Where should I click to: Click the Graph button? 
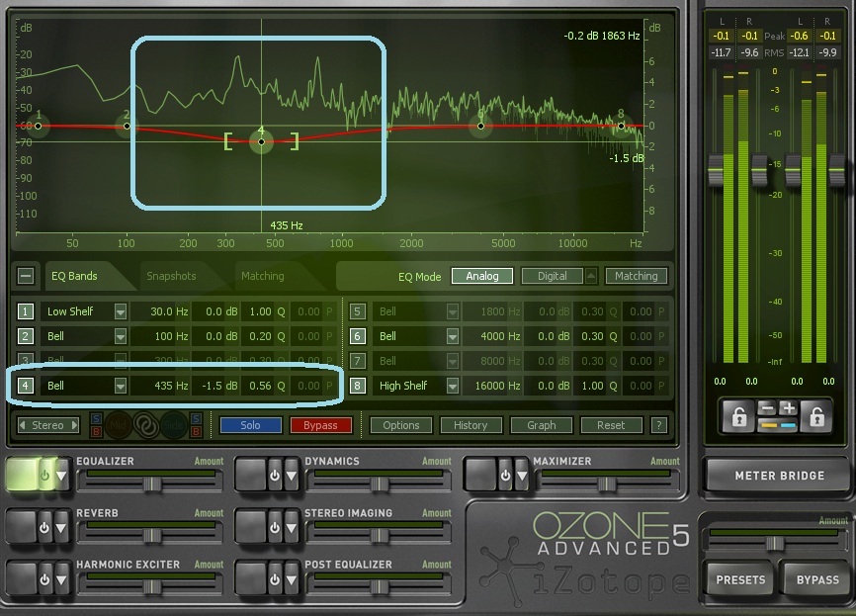point(541,425)
